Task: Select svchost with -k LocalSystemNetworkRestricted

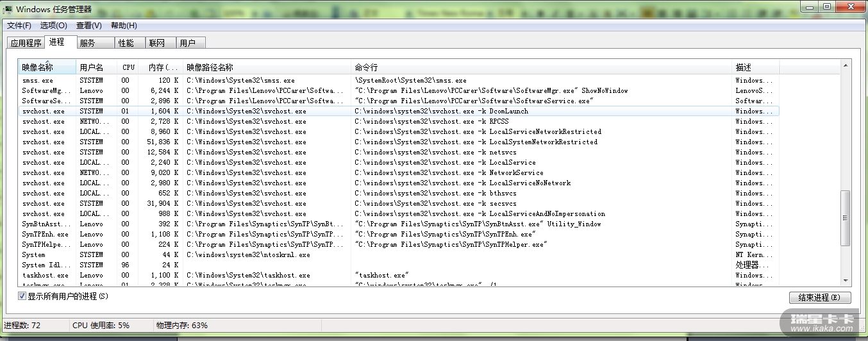Action: (x=397, y=142)
